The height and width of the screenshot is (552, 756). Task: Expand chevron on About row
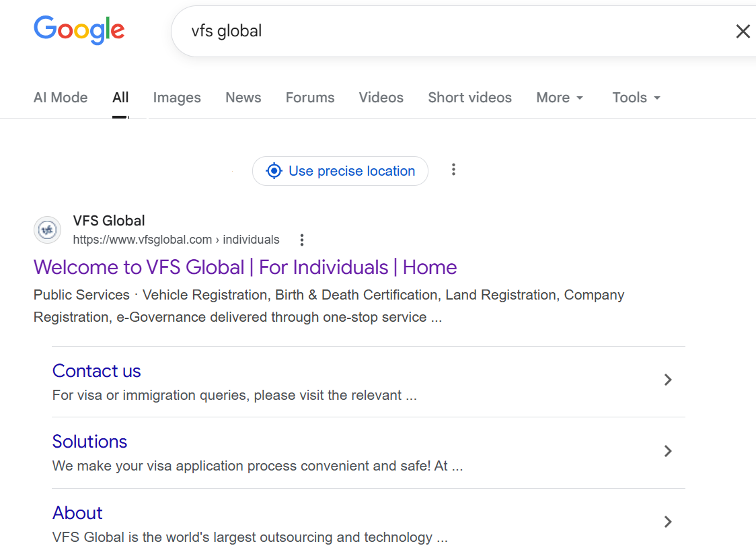(668, 522)
